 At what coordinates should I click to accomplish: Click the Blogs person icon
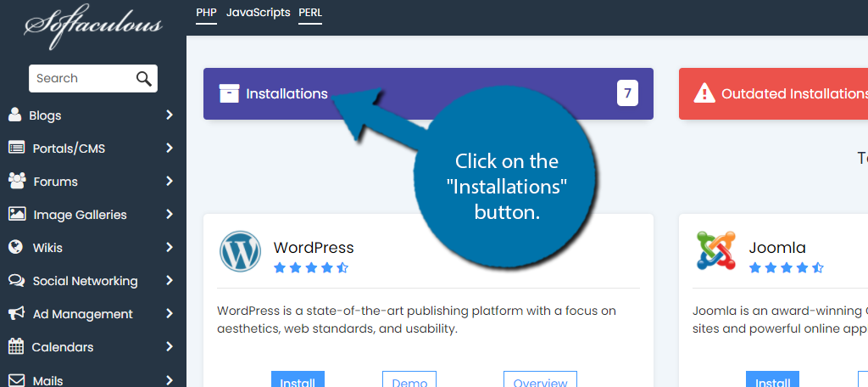click(15, 115)
